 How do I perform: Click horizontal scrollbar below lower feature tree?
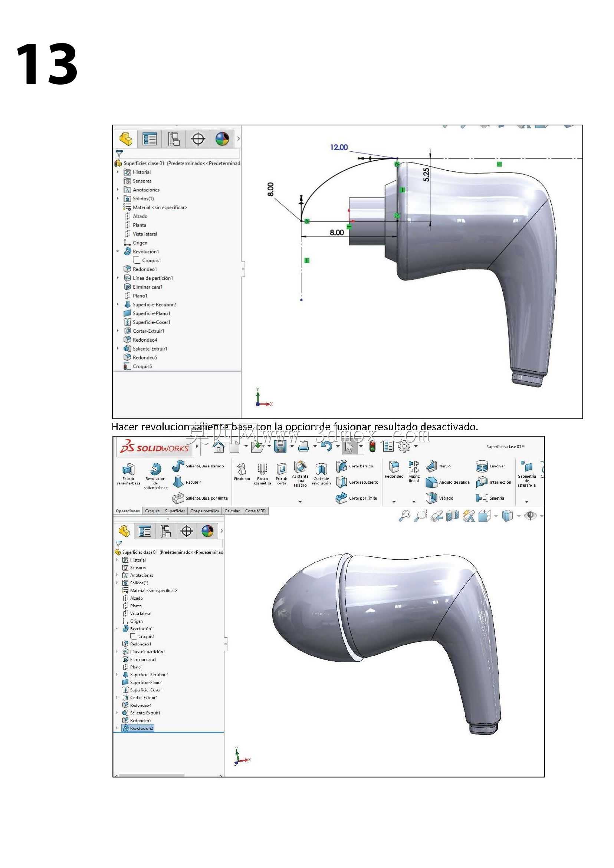152,775
